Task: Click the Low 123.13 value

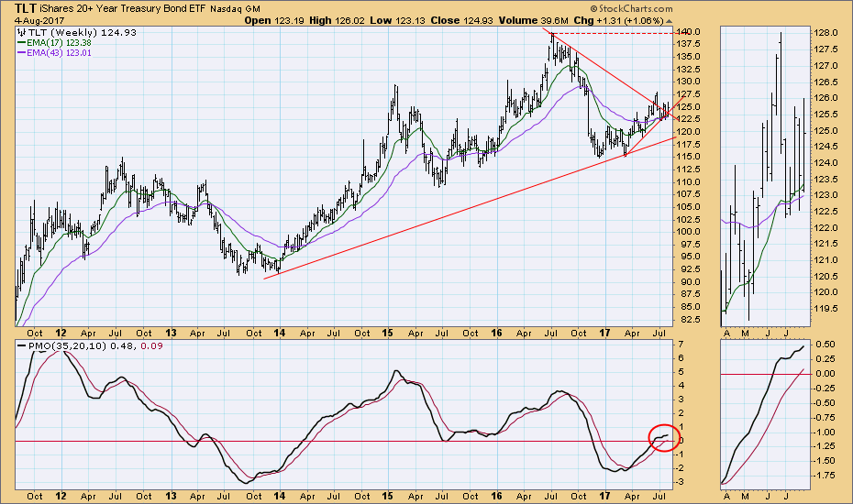Action: point(398,21)
